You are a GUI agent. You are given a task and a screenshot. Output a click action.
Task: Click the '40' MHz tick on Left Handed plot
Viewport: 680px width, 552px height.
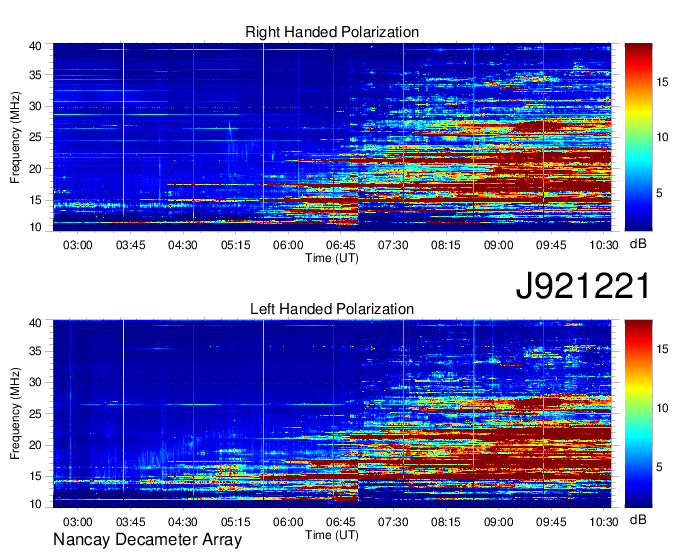click(x=36, y=323)
